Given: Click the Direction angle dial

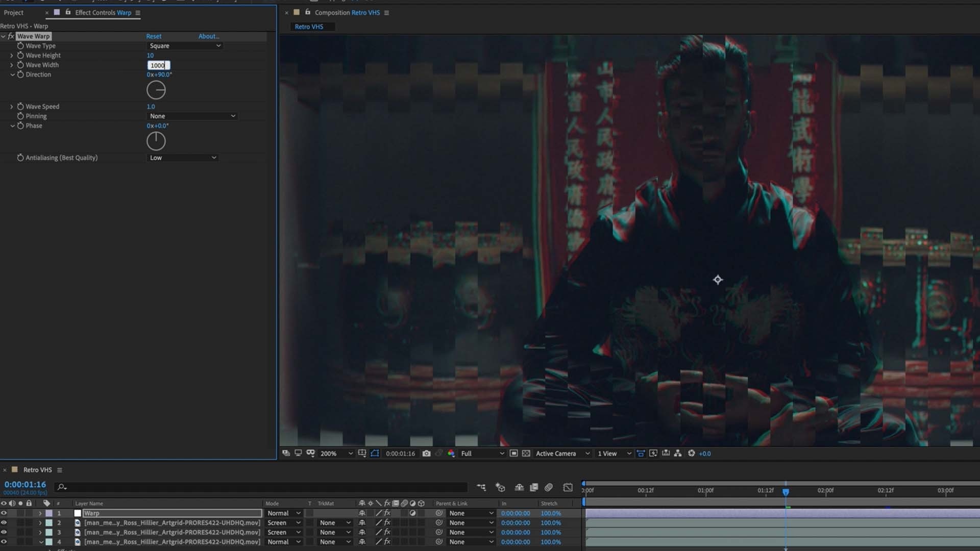Looking at the screenshot, I should (x=156, y=90).
